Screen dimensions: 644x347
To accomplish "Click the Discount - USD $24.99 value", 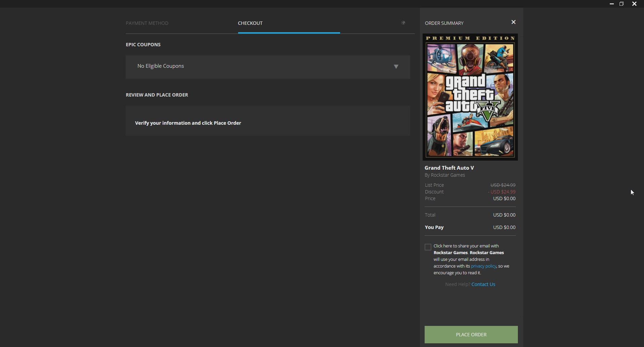I will tap(502, 192).
